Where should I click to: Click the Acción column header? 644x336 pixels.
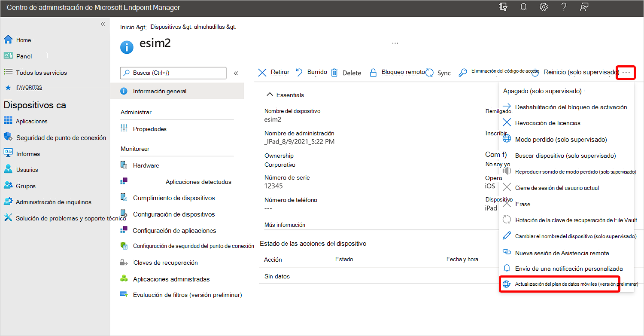click(273, 260)
